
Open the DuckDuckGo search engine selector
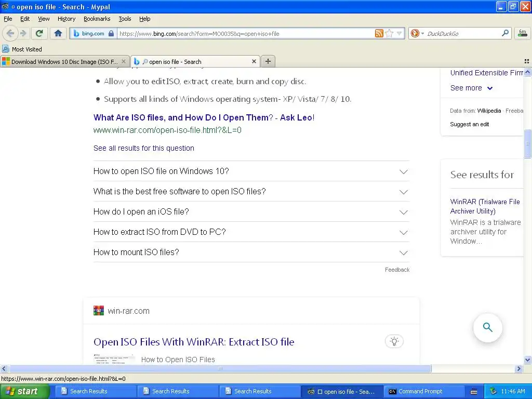[x=417, y=33]
